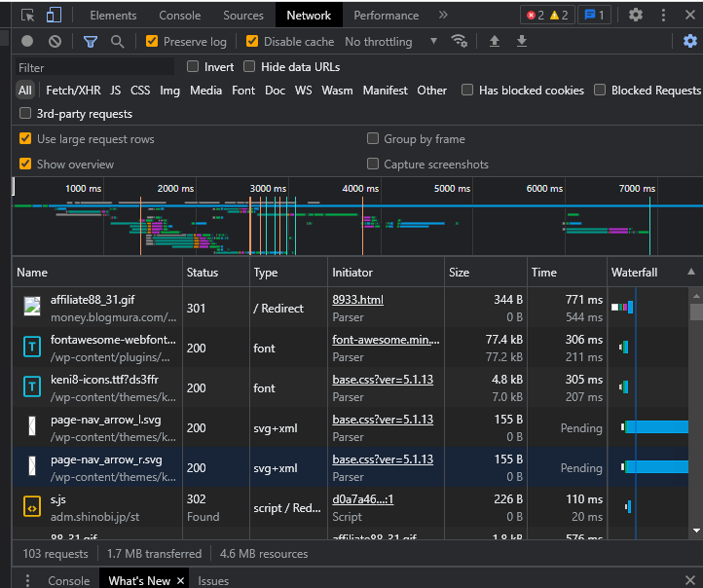Toggle Disable cache checkbox
This screenshot has width=703, height=588.
point(252,41)
